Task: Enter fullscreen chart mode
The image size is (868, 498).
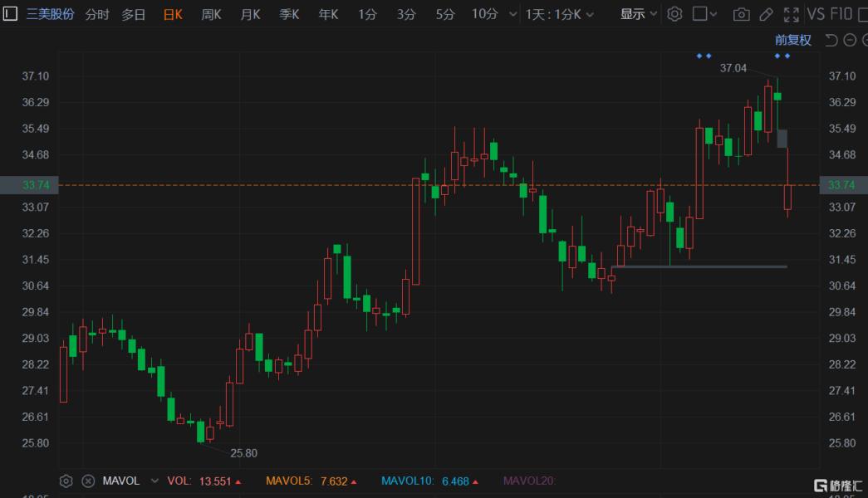Action: pyautogui.click(x=792, y=14)
